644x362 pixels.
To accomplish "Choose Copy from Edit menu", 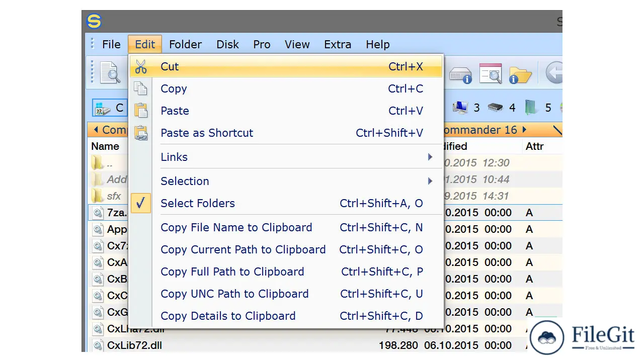I will click(286, 88).
